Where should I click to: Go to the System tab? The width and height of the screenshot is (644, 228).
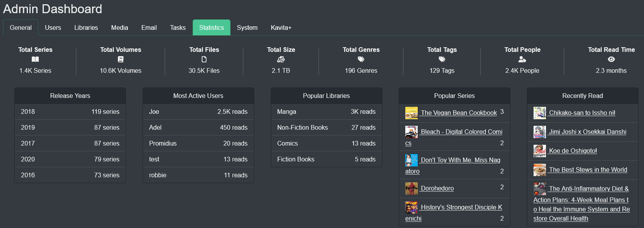coord(247,27)
